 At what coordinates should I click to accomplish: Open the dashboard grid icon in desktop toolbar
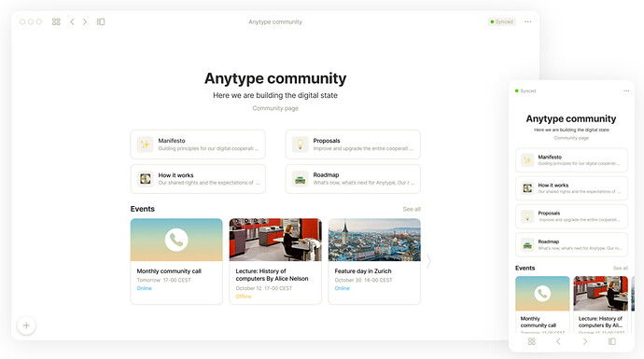pos(56,21)
